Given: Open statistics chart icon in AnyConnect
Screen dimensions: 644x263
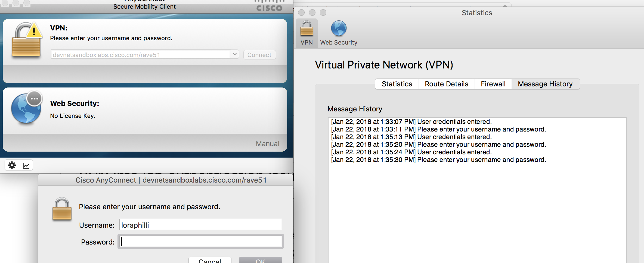Looking at the screenshot, I should [x=26, y=165].
